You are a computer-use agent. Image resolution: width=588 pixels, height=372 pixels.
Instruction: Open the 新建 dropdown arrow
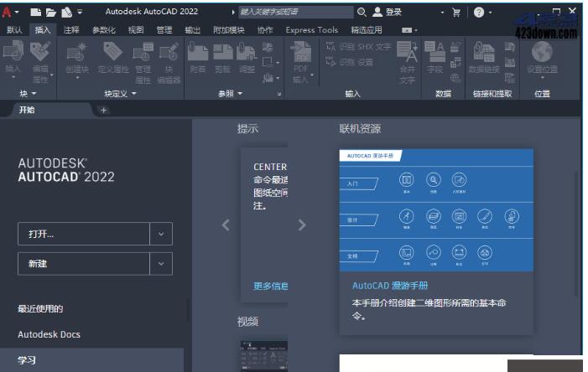[x=161, y=264]
